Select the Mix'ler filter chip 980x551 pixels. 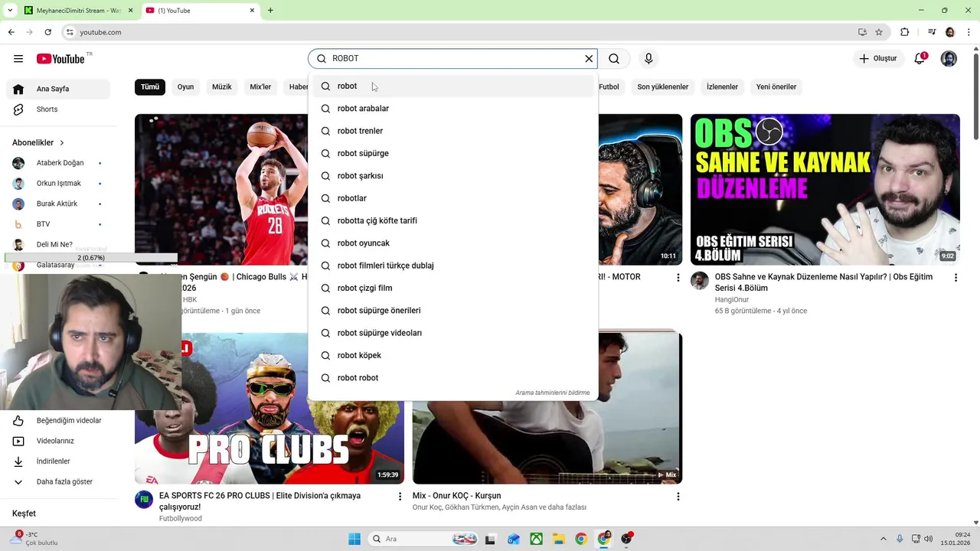[x=260, y=87]
